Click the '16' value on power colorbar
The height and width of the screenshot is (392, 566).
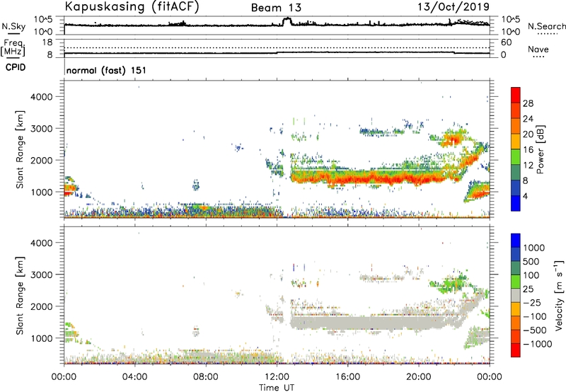(x=528, y=150)
